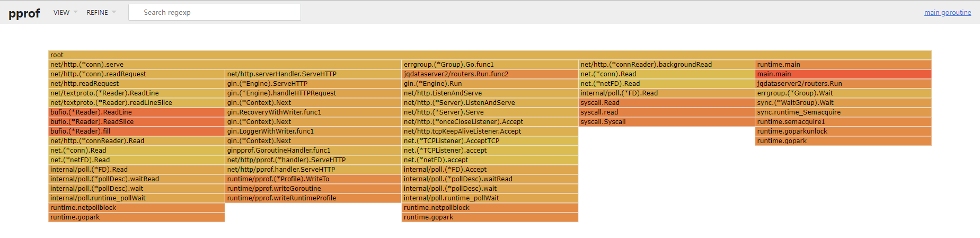Image resolution: width=980 pixels, height=238 pixels.
Task: Select the syscall.Read frame
Action: [x=667, y=103]
